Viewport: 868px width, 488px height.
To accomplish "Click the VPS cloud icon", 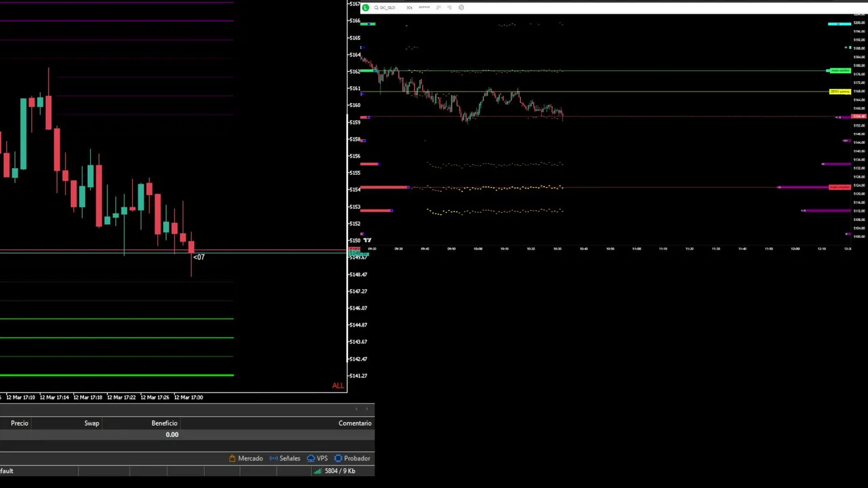I will click(311, 458).
